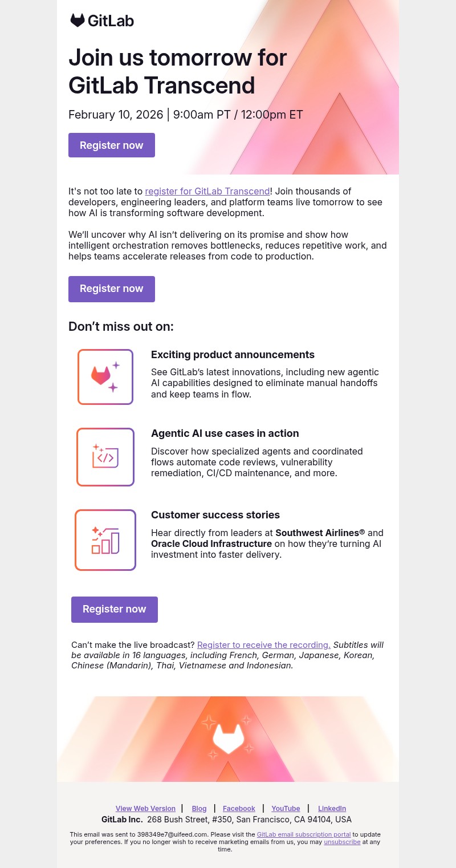This screenshot has height=868, width=456.
Task: Open GitLab's Facebook page
Action: (x=239, y=808)
